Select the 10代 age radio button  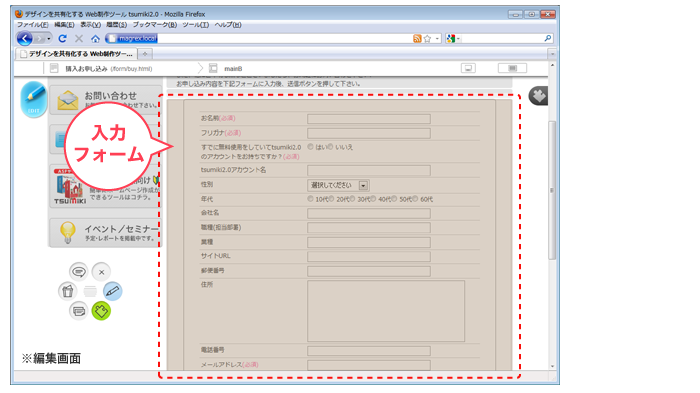(310, 199)
